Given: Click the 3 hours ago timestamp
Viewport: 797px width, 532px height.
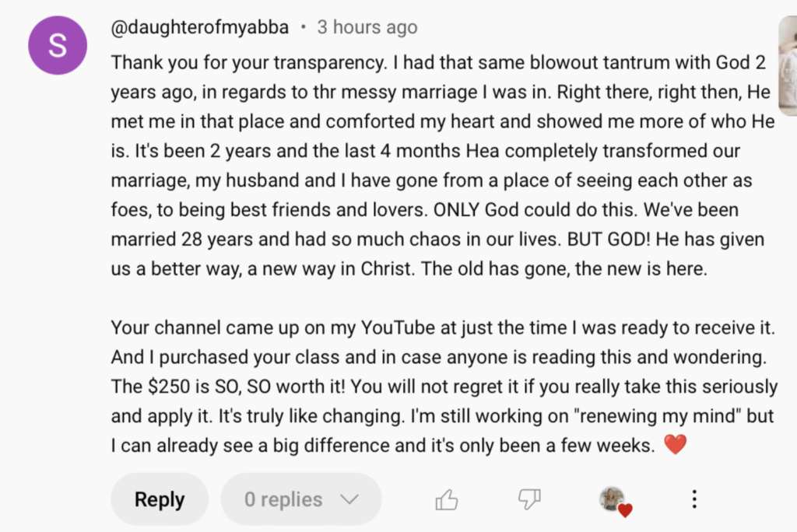Looking at the screenshot, I should pyautogui.click(x=367, y=27).
